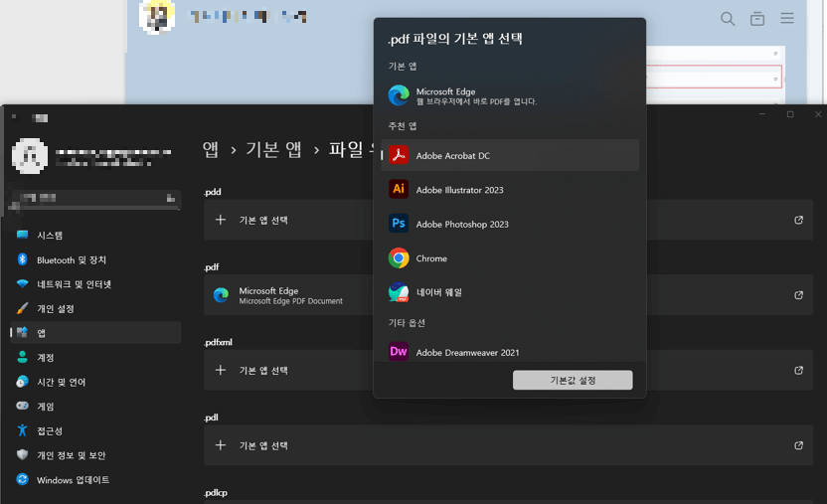Open 시스템 settings category

pos(95,236)
